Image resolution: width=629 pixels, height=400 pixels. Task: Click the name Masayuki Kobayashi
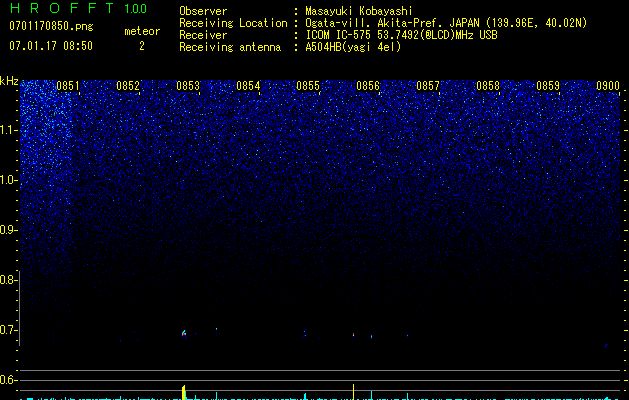coord(359,11)
